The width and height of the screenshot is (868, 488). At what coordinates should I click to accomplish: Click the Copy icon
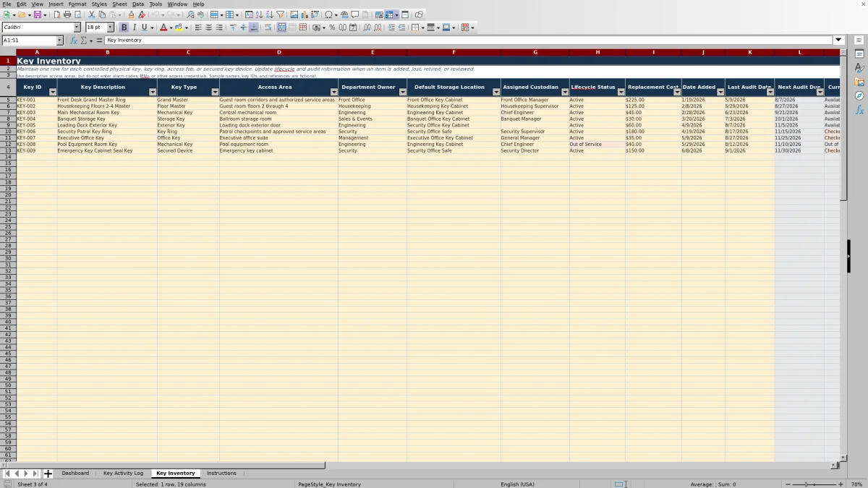[102, 14]
